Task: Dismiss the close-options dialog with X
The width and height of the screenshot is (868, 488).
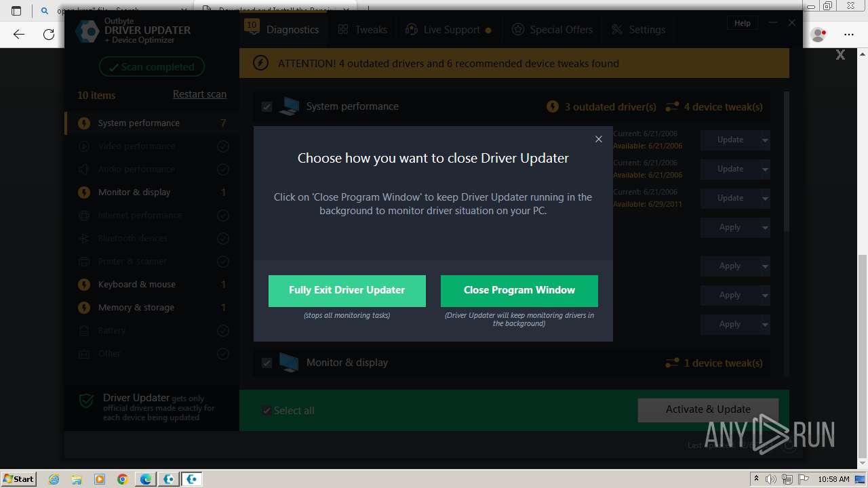Action: pyautogui.click(x=598, y=139)
